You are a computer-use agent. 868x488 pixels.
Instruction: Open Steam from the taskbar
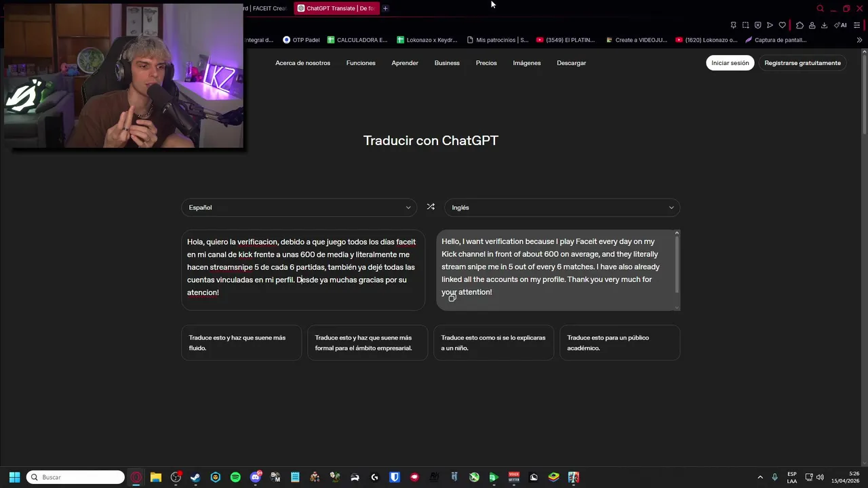pos(195,477)
